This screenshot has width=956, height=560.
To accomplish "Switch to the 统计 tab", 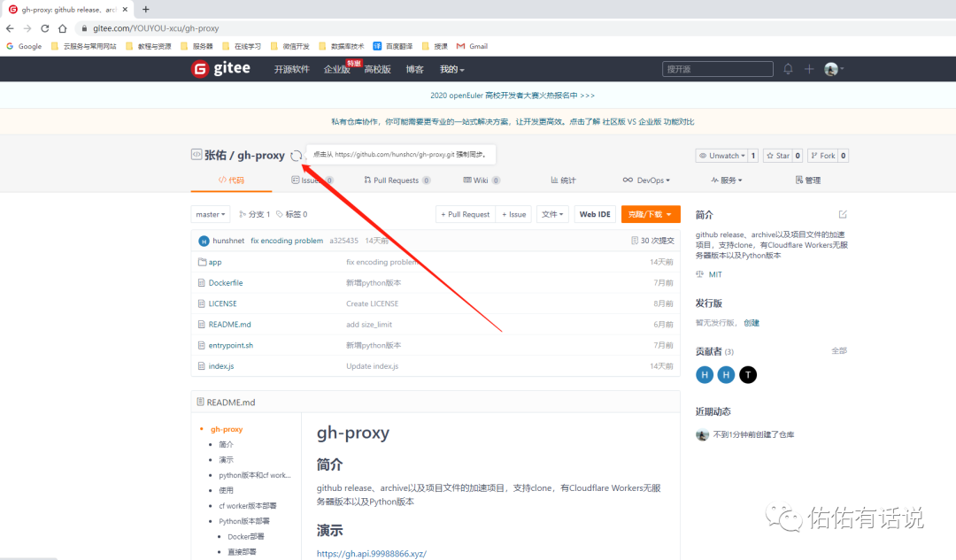I will pos(563,180).
